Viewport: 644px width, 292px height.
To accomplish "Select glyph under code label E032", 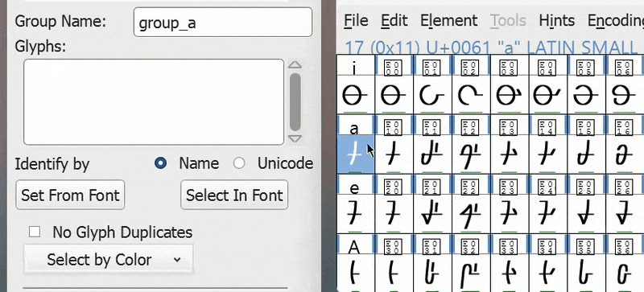I will (x=471, y=273).
